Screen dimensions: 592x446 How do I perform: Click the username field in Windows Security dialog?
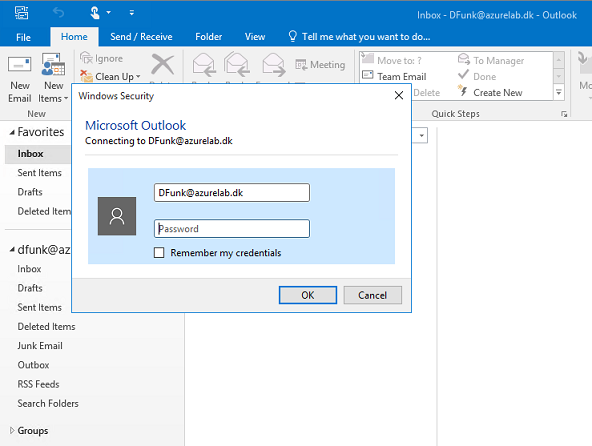click(x=232, y=193)
